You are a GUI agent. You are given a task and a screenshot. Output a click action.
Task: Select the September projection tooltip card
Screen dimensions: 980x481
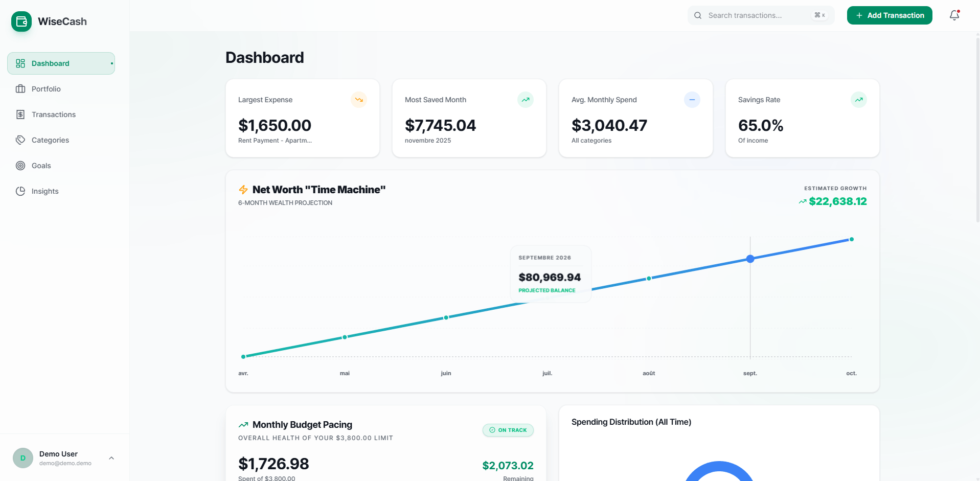[550, 274]
